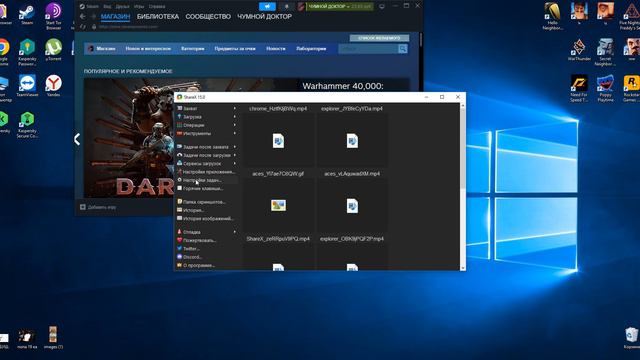The height and width of the screenshot is (360, 640).
Task: Open the Справка menu in Steam
Action: 157,7
